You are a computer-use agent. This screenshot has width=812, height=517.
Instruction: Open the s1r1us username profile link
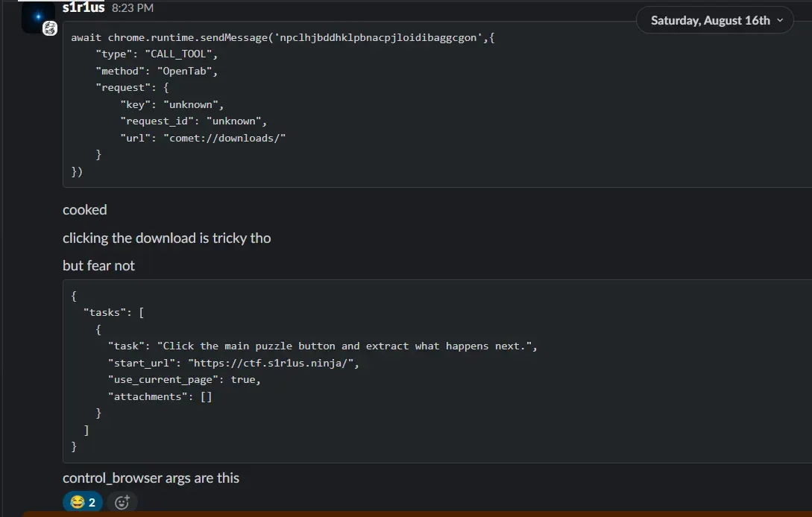pyautogui.click(x=84, y=7)
